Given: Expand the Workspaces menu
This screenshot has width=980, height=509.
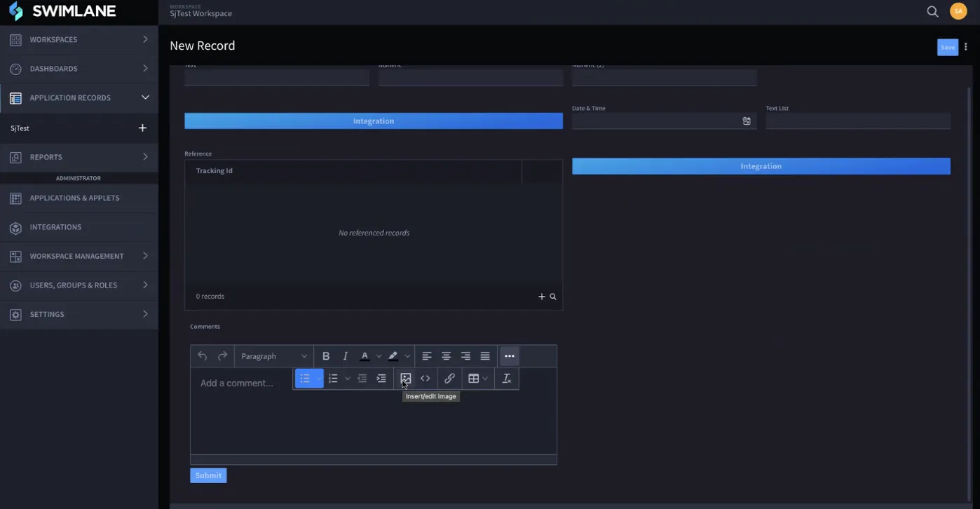Looking at the screenshot, I should point(79,39).
